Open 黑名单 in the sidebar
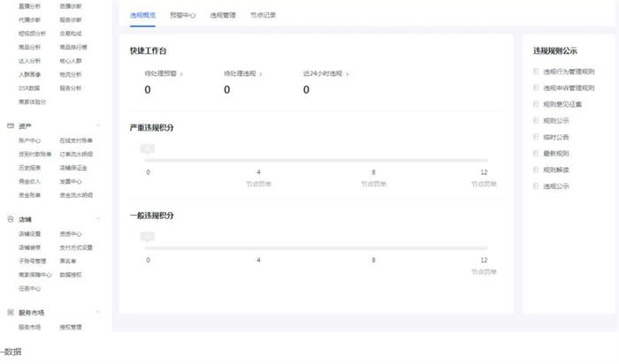 click(68, 261)
